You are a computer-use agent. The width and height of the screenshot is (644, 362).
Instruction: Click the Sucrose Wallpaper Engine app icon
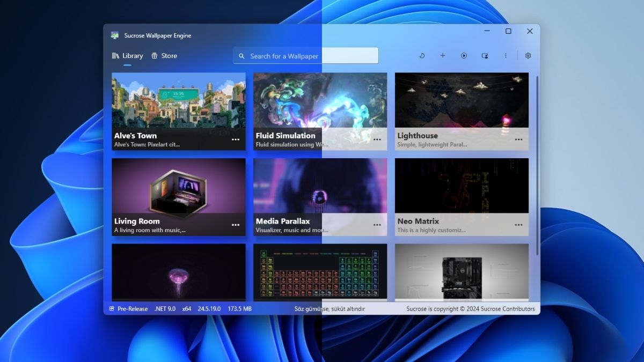115,35
